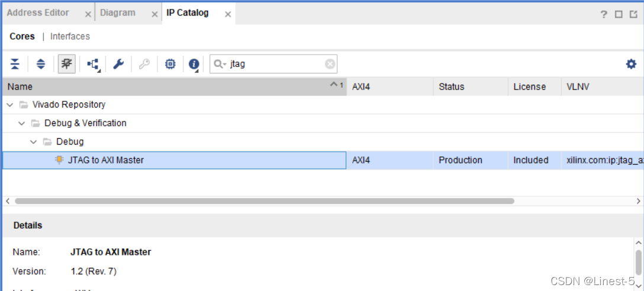Select the IP Catalog tab
644x291 pixels.
coord(187,12)
